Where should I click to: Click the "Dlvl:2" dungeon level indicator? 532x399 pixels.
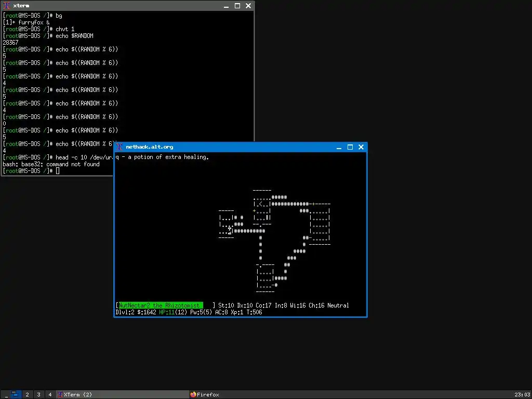coord(125,312)
